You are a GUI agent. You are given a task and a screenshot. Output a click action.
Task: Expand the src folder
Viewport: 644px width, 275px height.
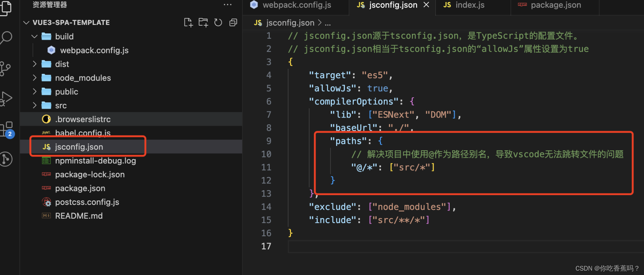[x=34, y=105]
